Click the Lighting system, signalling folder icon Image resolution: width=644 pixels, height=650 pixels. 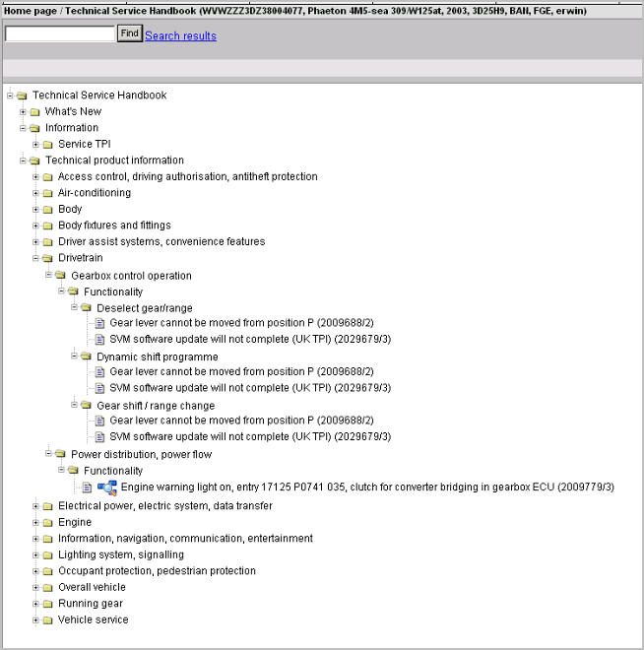[x=48, y=555]
